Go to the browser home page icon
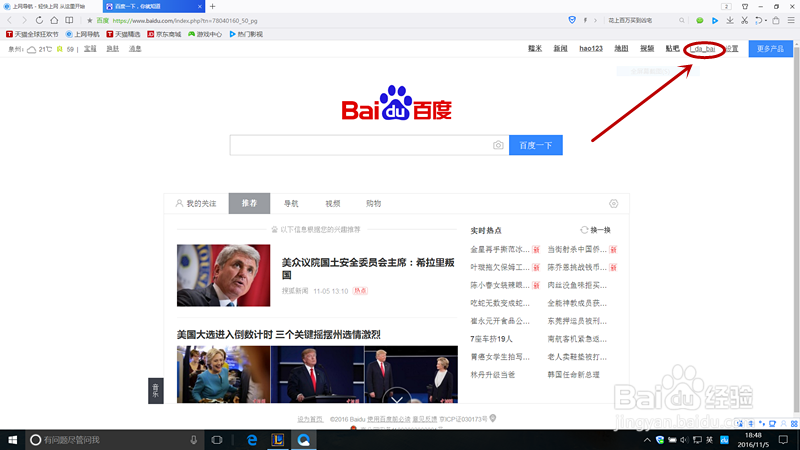Viewport: 800px width, 450px height. [54, 20]
